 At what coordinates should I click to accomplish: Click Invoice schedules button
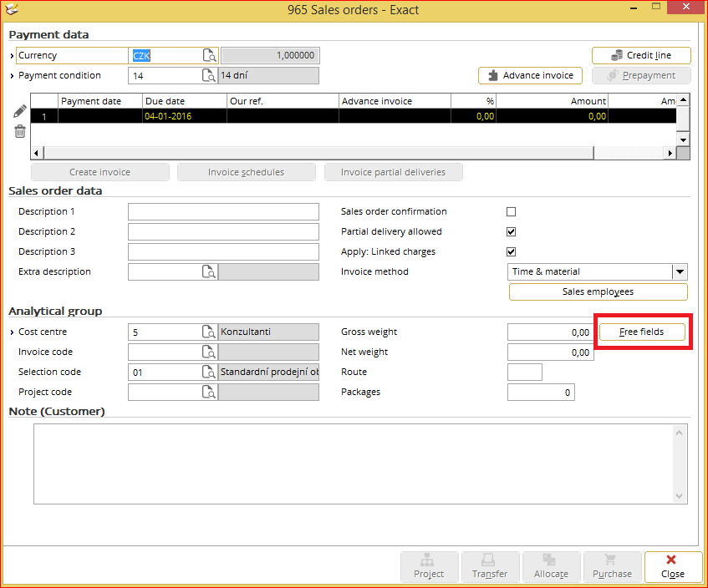[246, 172]
